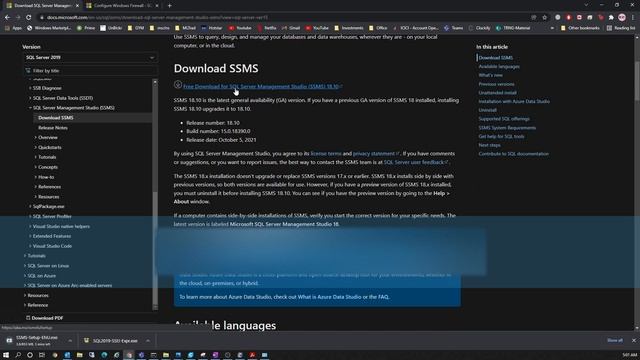
Task: Click the address bar URL
Action: 157,18
